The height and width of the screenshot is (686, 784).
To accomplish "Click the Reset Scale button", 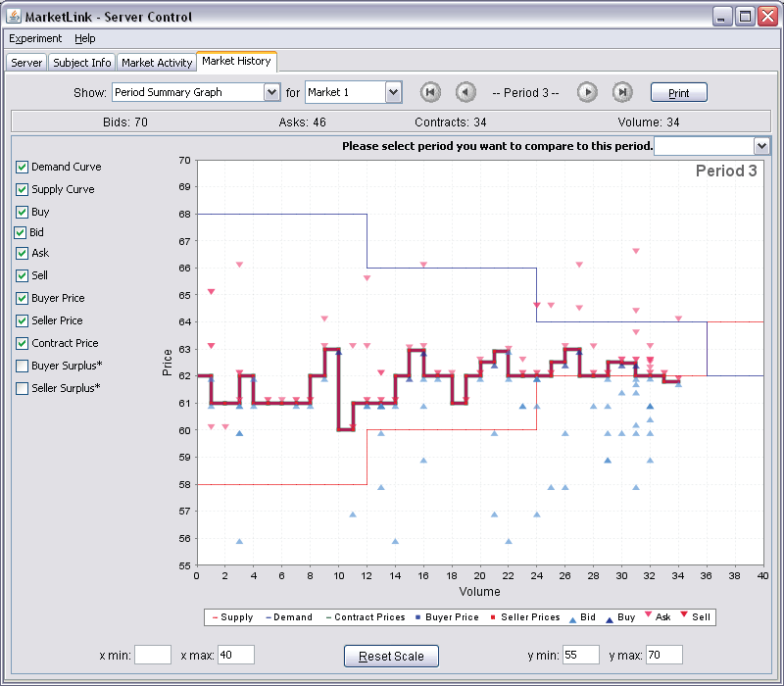I will (x=391, y=656).
